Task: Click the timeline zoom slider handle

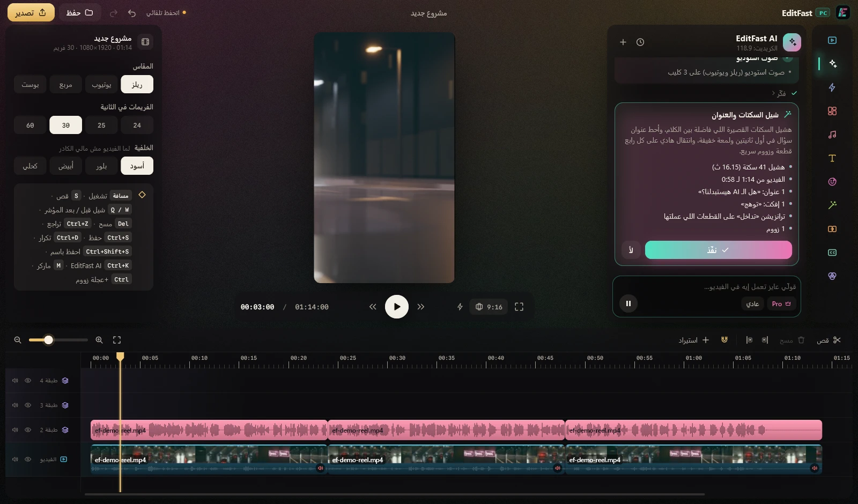Action: point(49,340)
